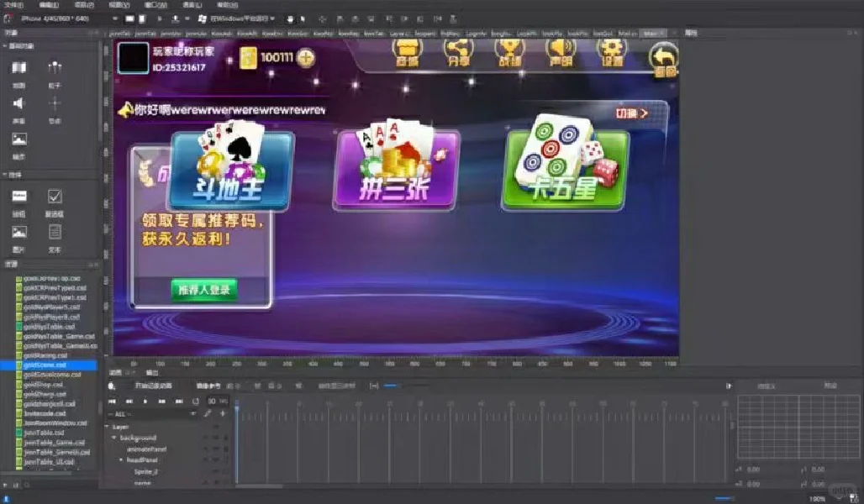Click the gold plus add-coins button
This screenshot has height=504, width=864.
pos(306,57)
